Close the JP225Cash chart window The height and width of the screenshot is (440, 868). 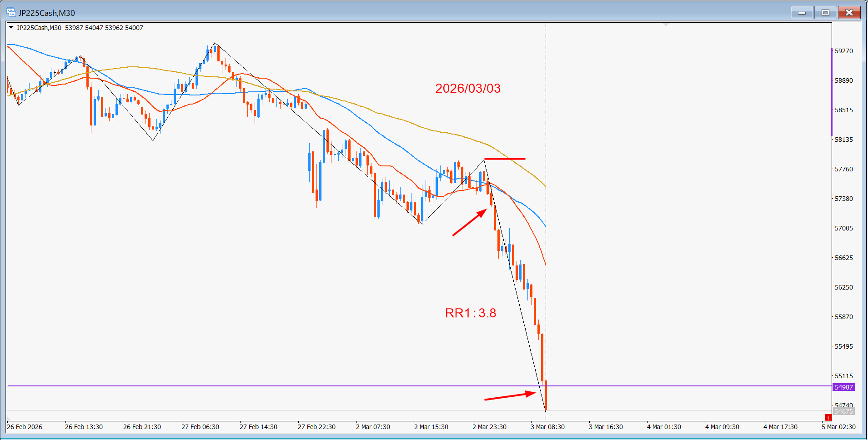pyautogui.click(x=849, y=13)
